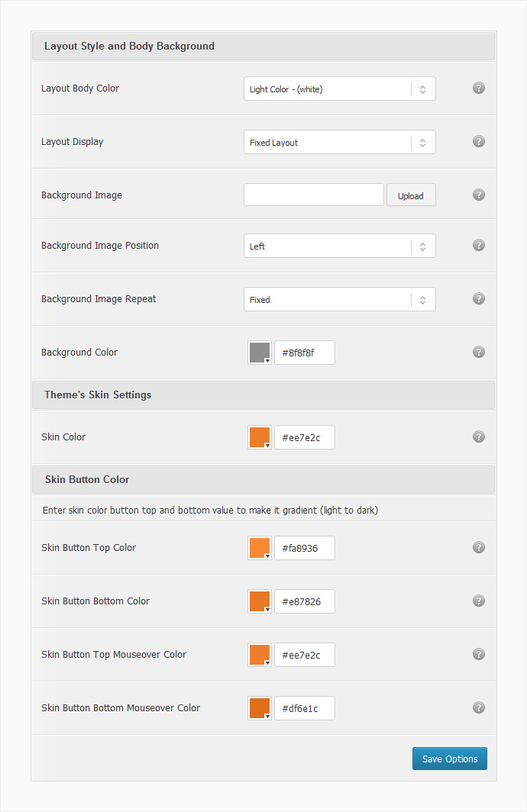Click help icon beside Background Image Repeat

coord(479,298)
